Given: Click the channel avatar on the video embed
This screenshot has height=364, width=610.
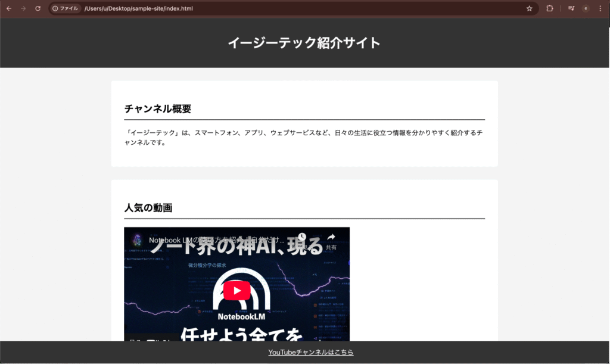Looking at the screenshot, I should coord(137,240).
